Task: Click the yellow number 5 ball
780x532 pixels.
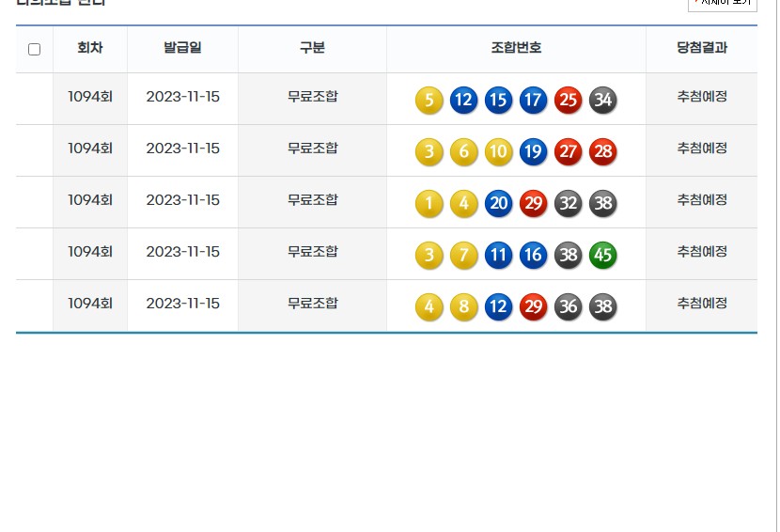Action: point(429,100)
